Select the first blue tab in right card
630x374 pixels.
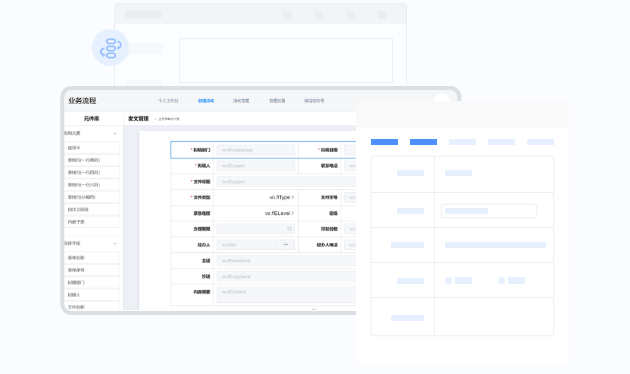[385, 142]
